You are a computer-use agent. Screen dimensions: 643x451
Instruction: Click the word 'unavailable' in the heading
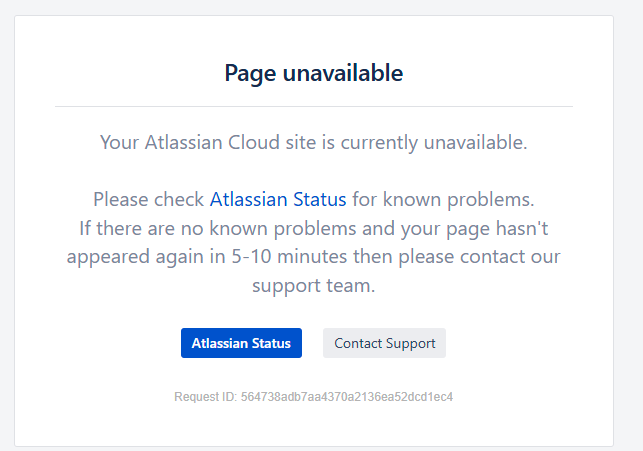point(343,73)
